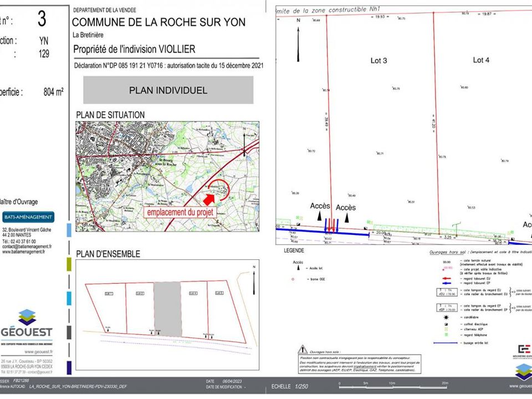The height and width of the screenshot is (399, 532).
Task: Click the regard téléphone green square in legend
Action: 446,335
